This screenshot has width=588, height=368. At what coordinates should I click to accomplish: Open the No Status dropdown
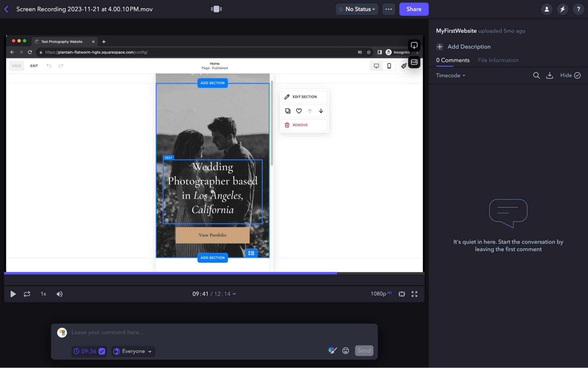coord(357,9)
